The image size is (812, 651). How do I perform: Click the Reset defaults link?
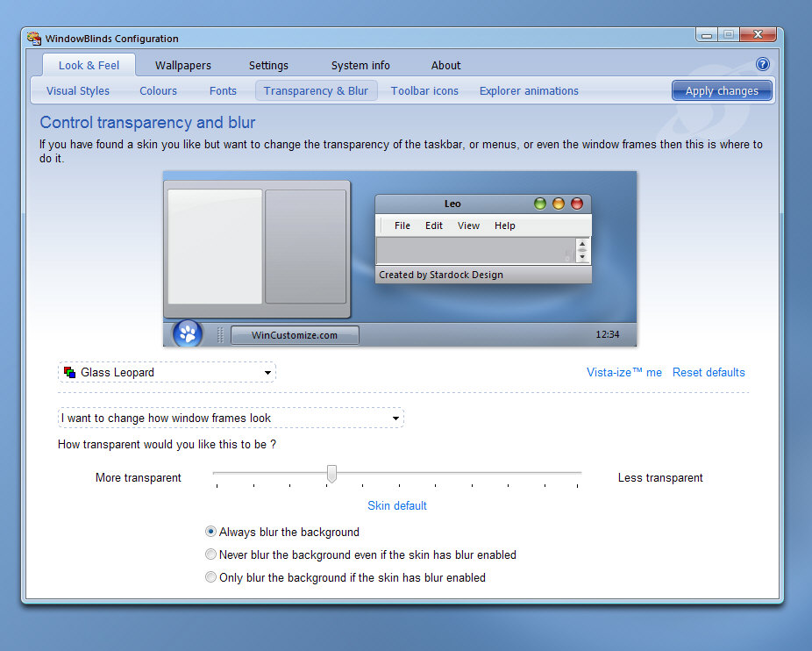pos(709,372)
